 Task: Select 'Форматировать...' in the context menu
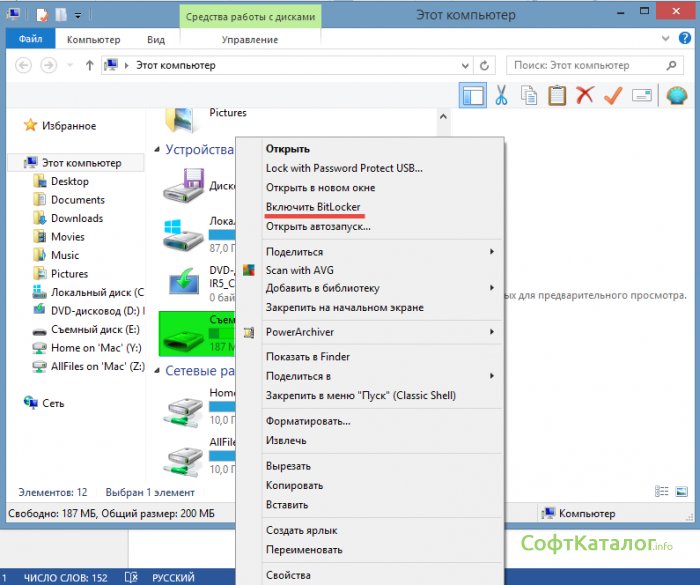[x=308, y=421]
